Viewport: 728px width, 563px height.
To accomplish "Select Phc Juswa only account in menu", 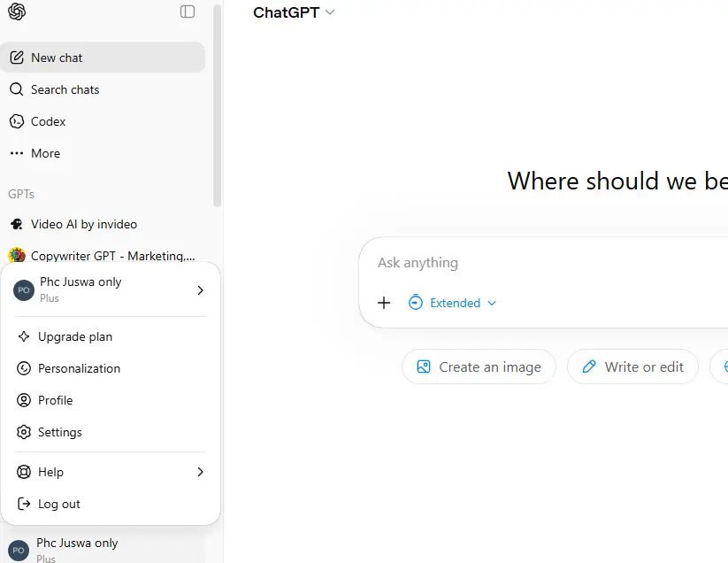I will click(x=110, y=289).
